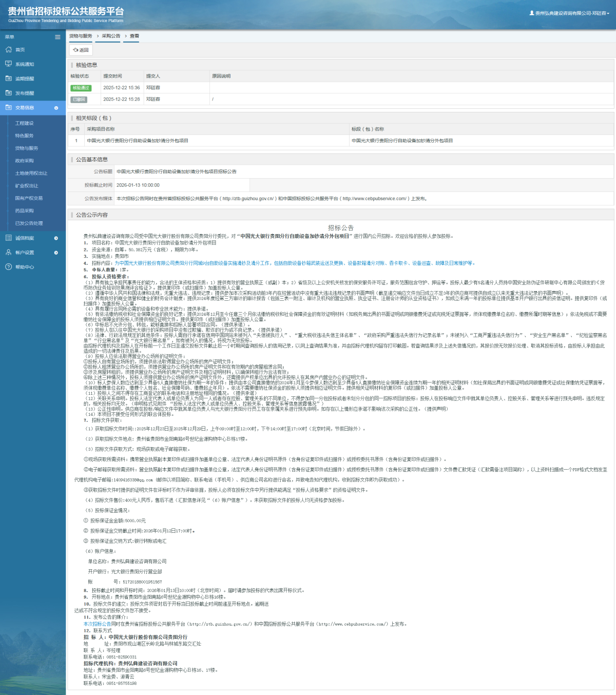Click the 采购公告 breadcrumb link
Screen dimensions: 616x695
click(111, 36)
